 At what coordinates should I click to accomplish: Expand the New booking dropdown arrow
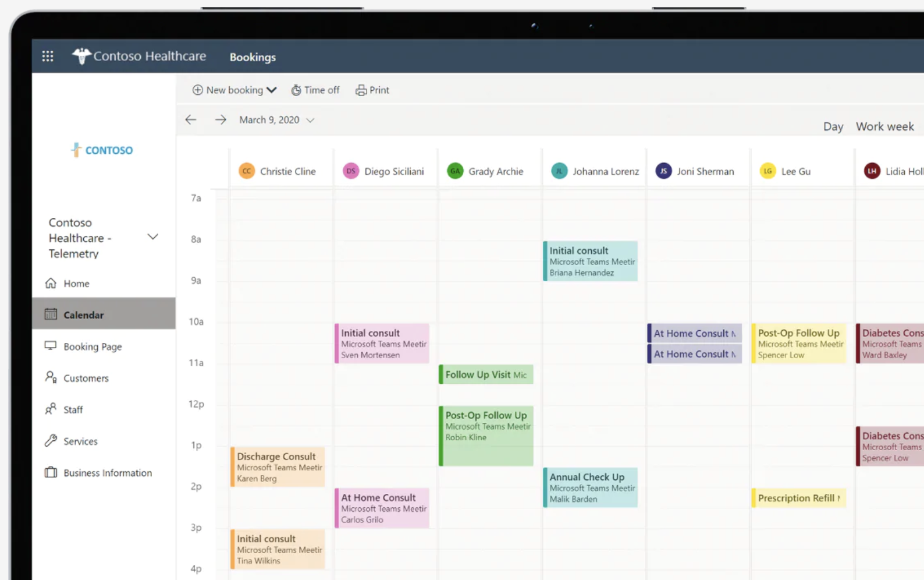coord(272,90)
